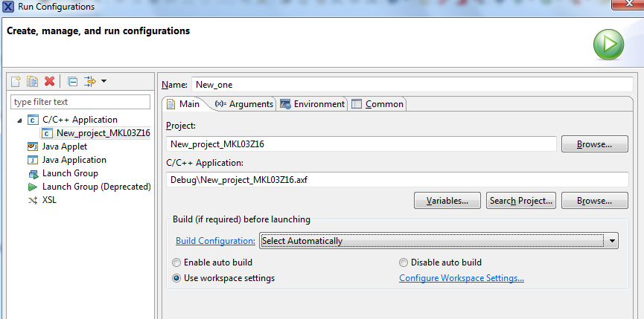The width and height of the screenshot is (644, 319).
Task: Choose Use workspace settings radio button
Action: pyautogui.click(x=176, y=278)
